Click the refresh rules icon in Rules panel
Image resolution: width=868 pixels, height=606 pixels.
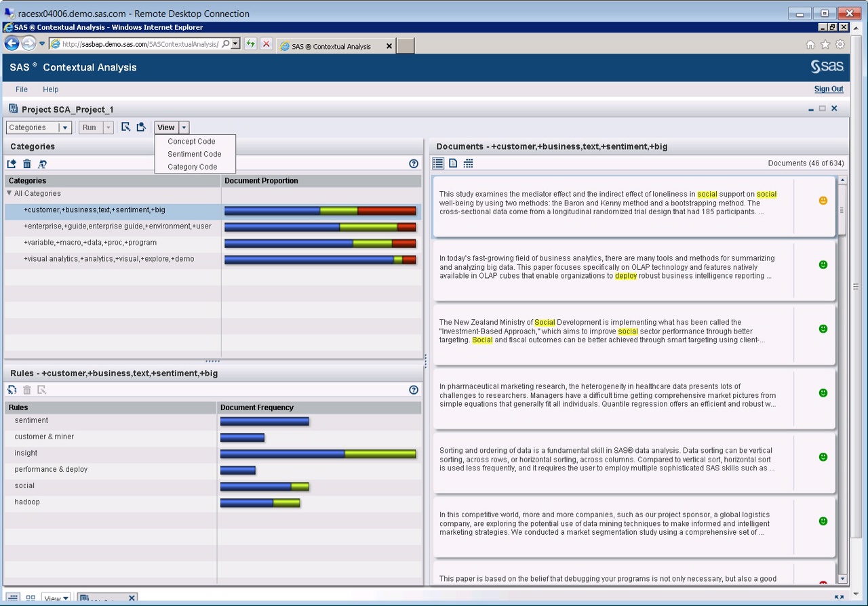coord(12,390)
